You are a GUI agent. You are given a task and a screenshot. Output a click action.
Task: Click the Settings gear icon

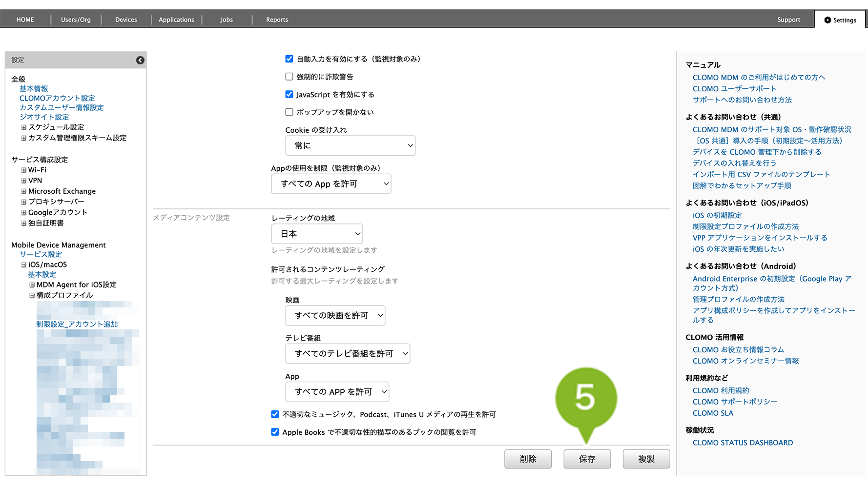[827, 20]
